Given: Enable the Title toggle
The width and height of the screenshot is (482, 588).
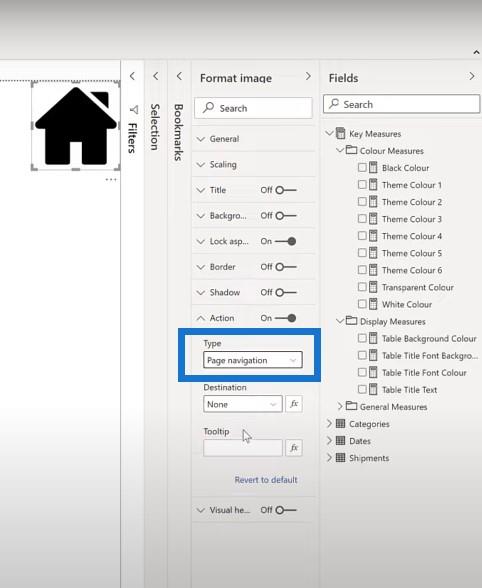Looking at the screenshot, I should [286, 190].
